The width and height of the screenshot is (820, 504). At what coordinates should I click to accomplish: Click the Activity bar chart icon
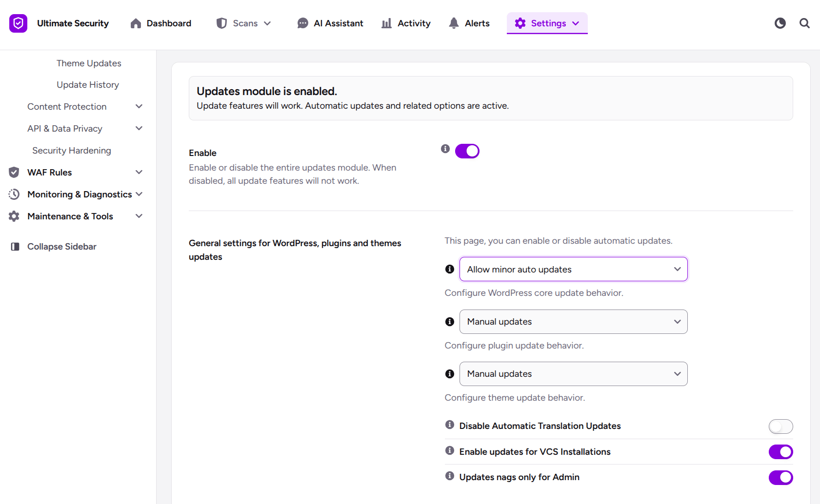387,23
